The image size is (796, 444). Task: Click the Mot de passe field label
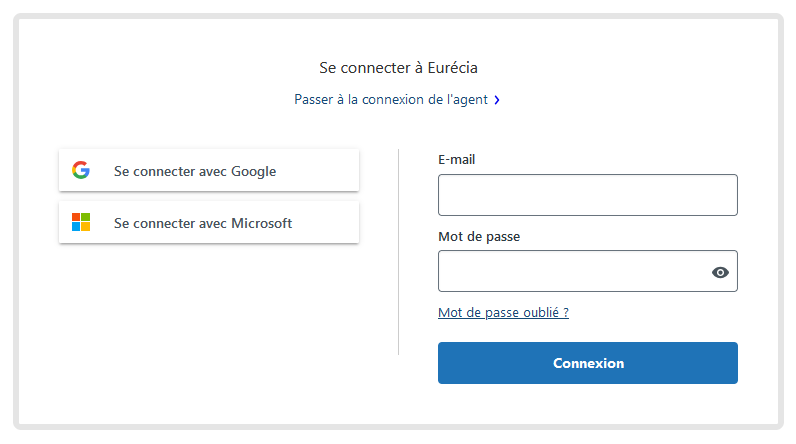click(479, 236)
